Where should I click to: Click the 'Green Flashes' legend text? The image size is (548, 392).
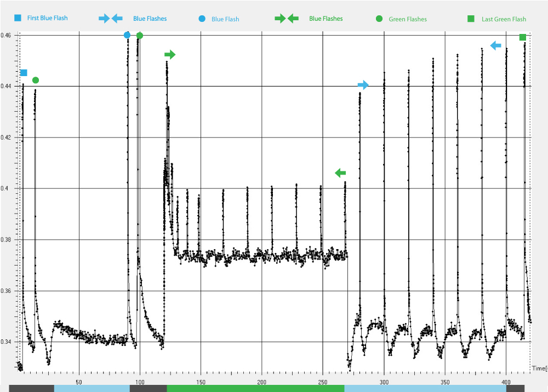(408, 19)
